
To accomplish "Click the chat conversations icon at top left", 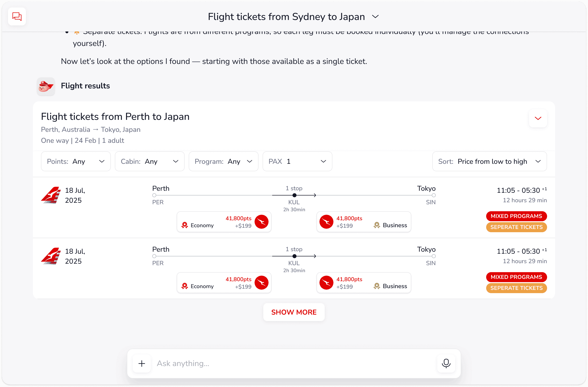I will pos(17,16).
